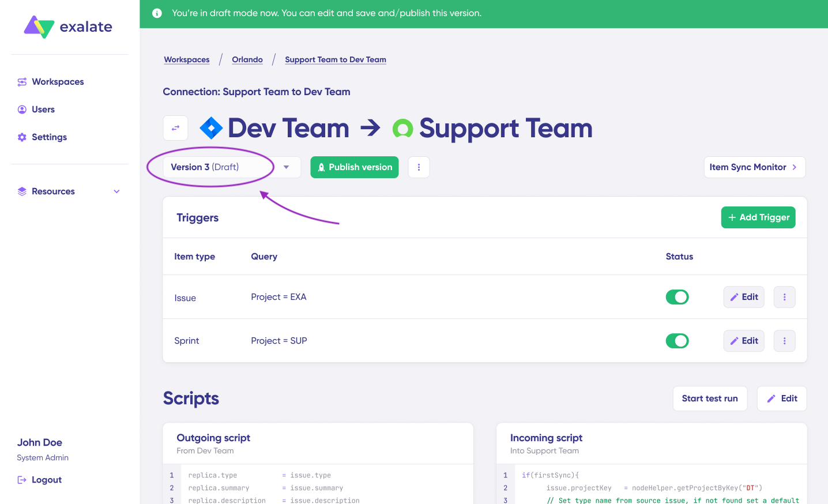Click the Item type column header
Screen dimensions: 828x504
[x=194, y=257]
